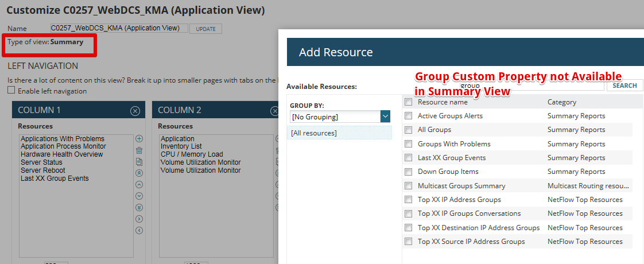644x264 pixels.
Task: Click the move-right arrow icon in Column 1
Action: (x=139, y=219)
